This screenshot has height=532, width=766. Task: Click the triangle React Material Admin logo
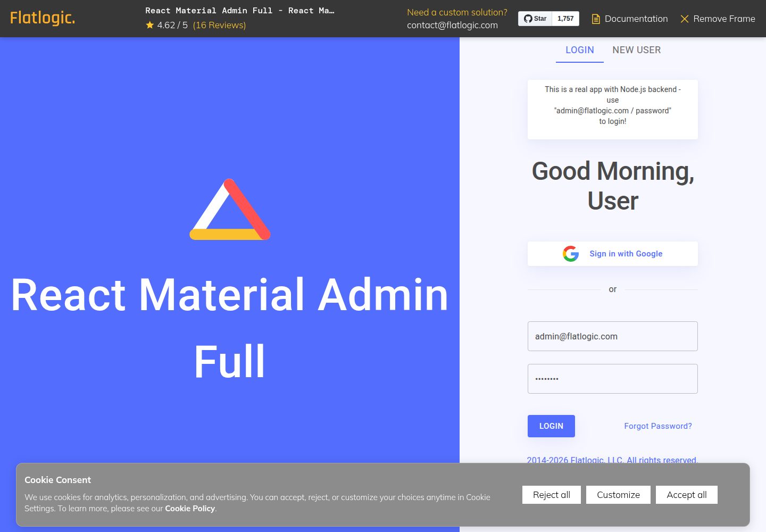click(230, 210)
